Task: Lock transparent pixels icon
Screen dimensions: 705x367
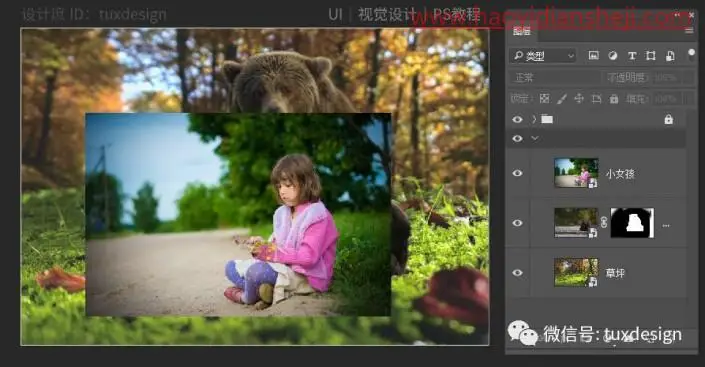Action: 544,98
